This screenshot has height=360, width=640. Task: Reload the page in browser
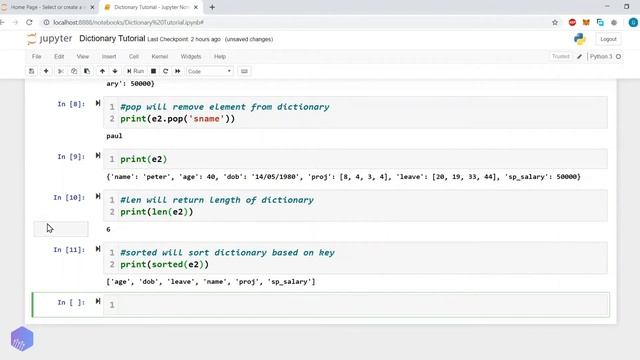[29, 22]
